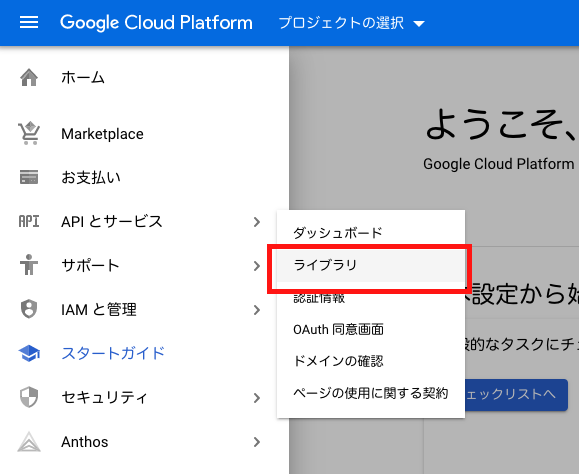Click the IAM shield icon
The height and width of the screenshot is (474, 579).
[29, 309]
